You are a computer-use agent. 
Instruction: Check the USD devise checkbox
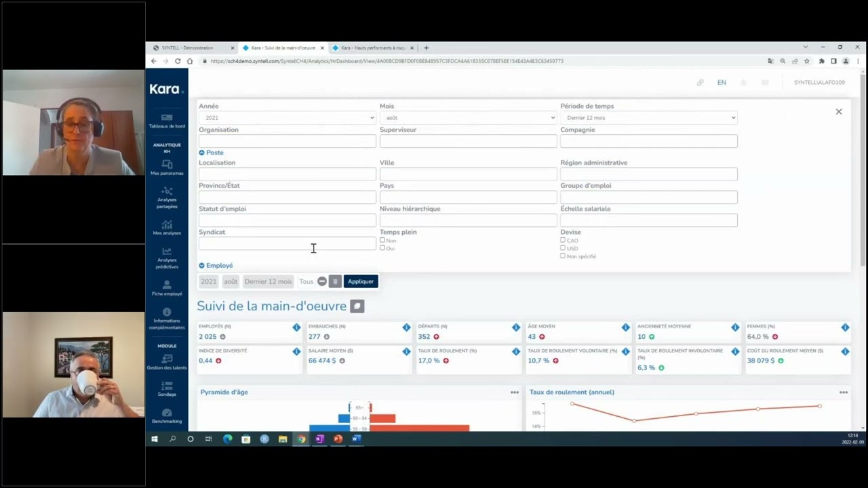[563, 248]
